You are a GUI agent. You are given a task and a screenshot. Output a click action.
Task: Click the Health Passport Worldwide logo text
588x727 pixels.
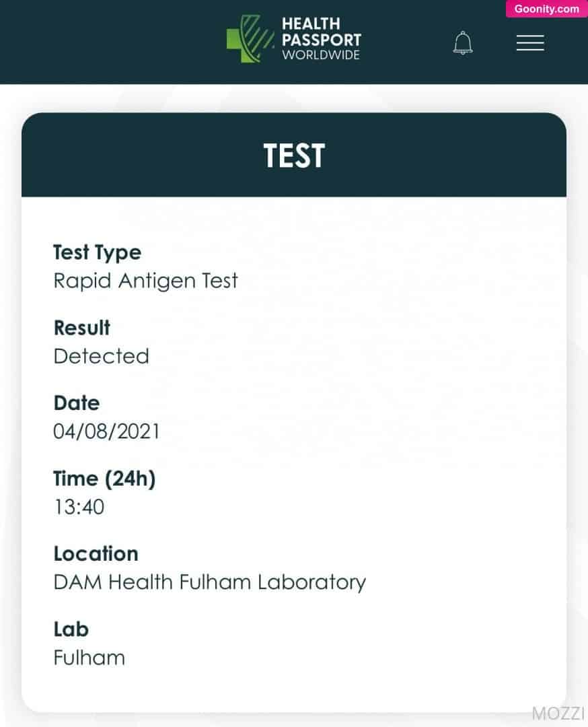point(322,32)
